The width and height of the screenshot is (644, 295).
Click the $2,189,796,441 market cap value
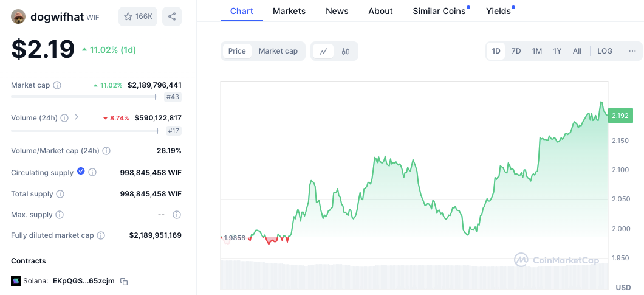154,85
